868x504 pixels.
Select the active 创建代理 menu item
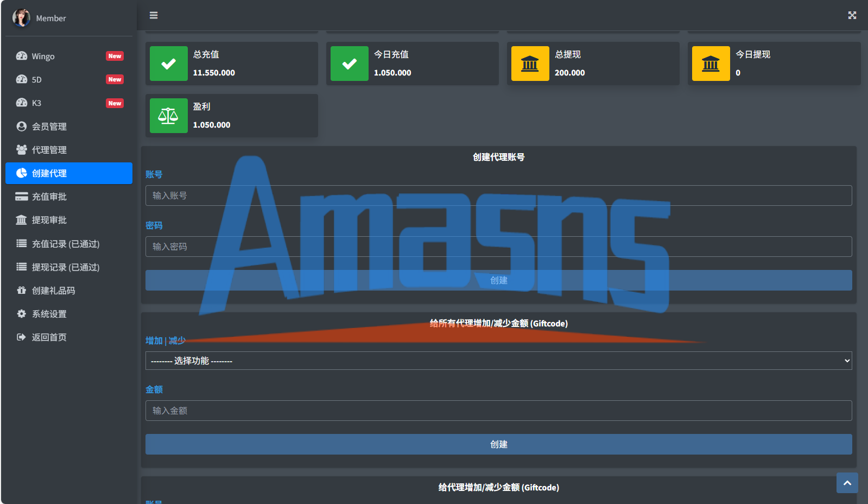click(69, 173)
